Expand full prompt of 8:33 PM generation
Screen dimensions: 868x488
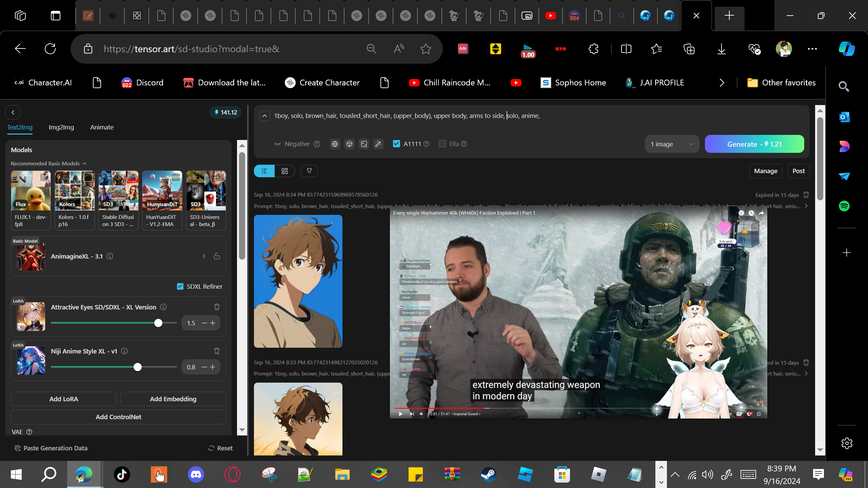(x=806, y=373)
